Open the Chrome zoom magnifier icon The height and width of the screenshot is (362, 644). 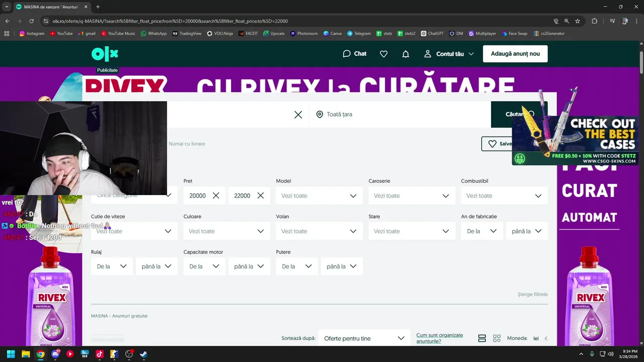tap(567, 21)
